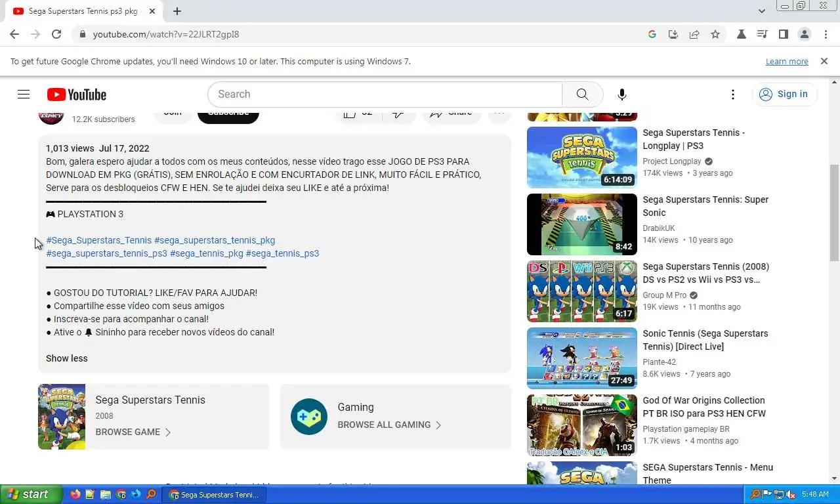Go back to the previous page
Screen dimensions: 840x504
point(14,34)
